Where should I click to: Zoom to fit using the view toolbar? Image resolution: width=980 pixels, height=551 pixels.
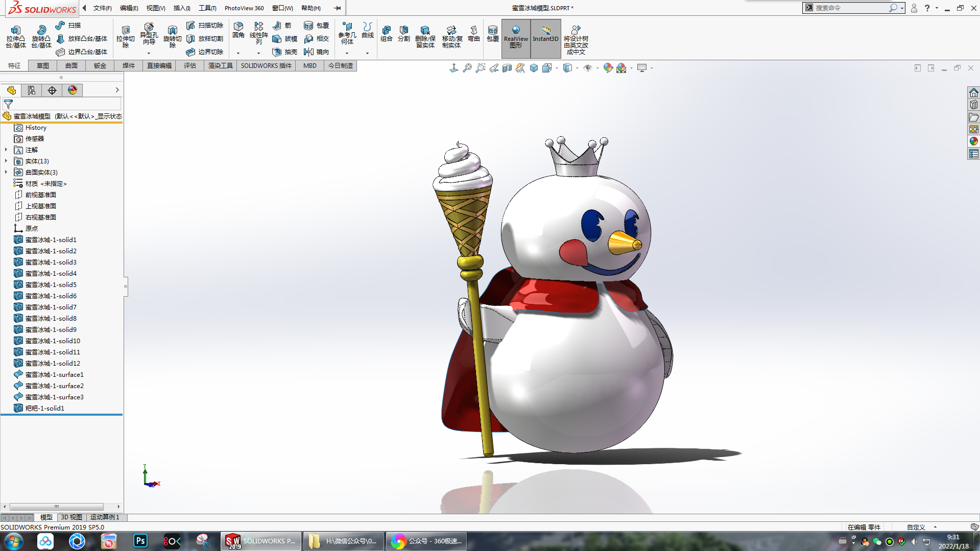pyautogui.click(x=467, y=68)
